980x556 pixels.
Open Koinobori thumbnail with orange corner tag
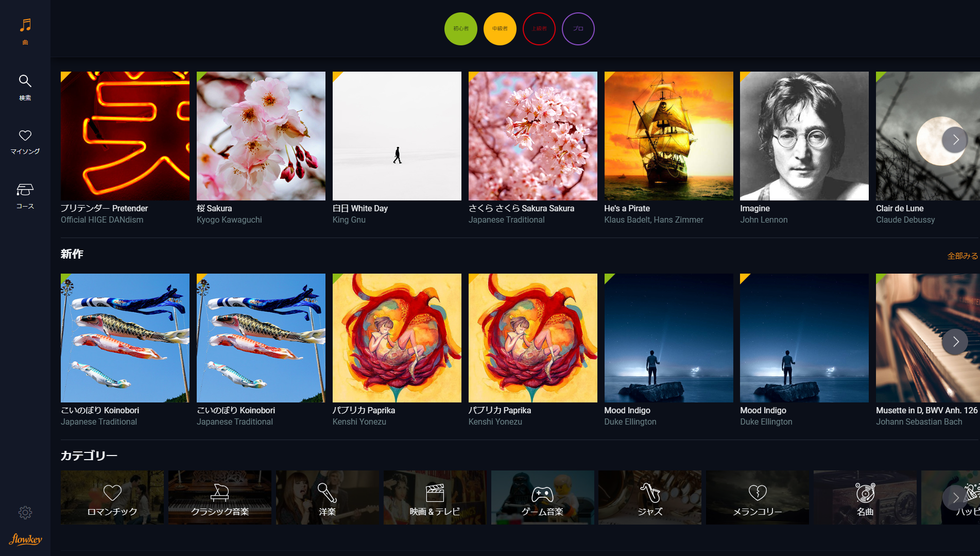tap(261, 338)
